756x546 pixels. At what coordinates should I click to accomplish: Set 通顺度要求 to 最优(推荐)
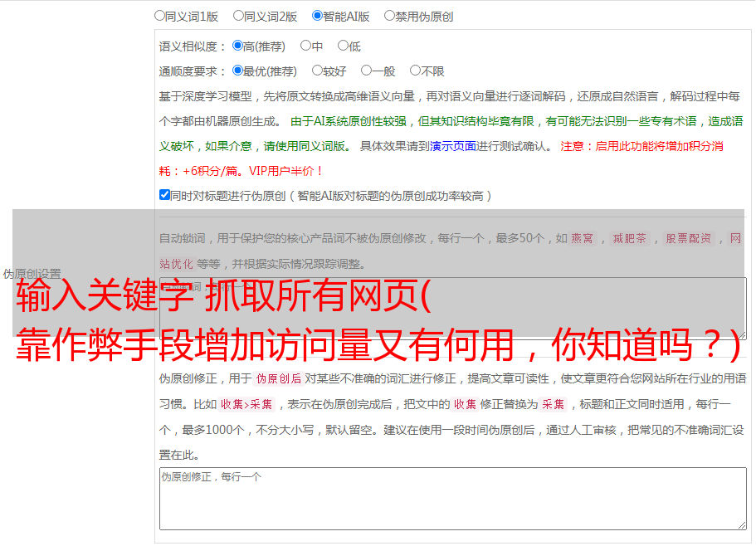coord(237,71)
